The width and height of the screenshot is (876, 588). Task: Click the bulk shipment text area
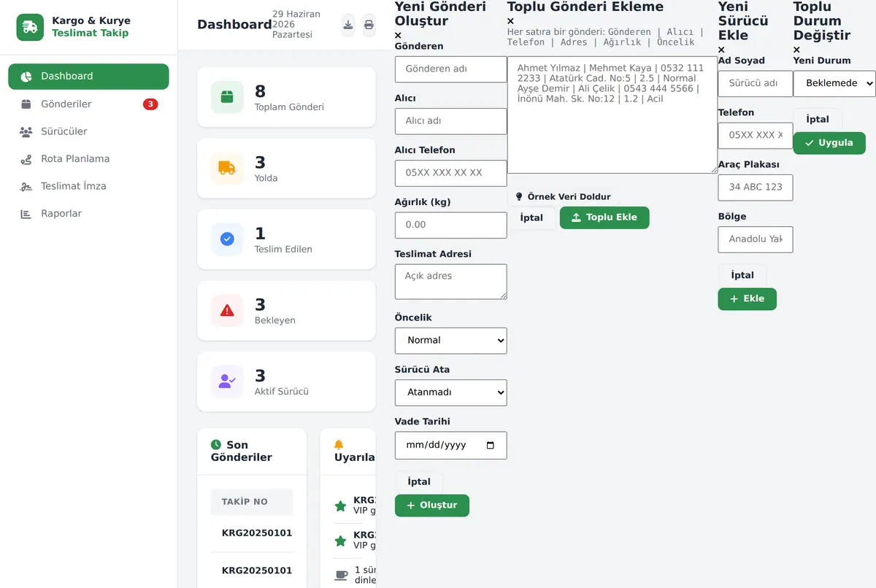click(612, 115)
